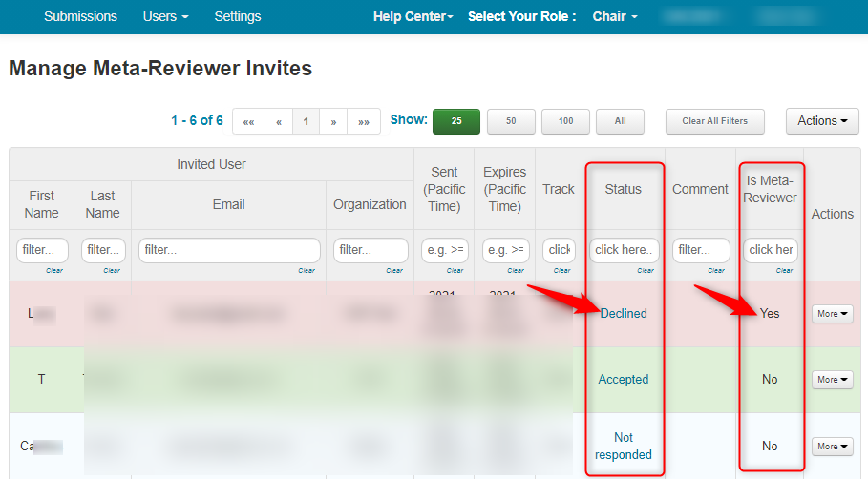Open the Status filter selector

[624, 250]
